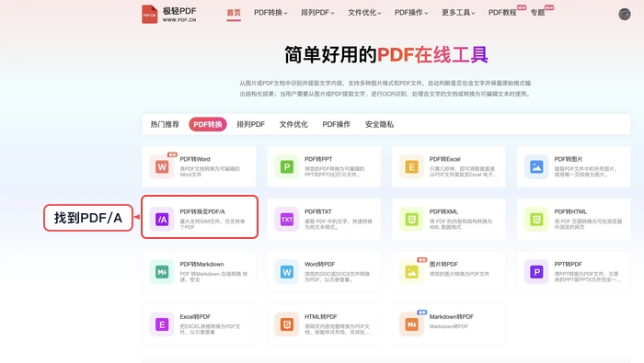Go to 首页 in the navbar
The height and width of the screenshot is (363, 644).
[234, 13]
